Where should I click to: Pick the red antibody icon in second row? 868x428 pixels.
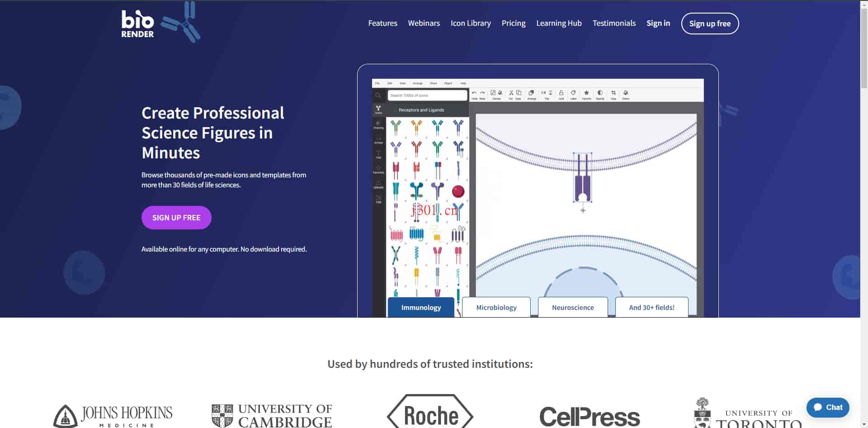(x=416, y=148)
